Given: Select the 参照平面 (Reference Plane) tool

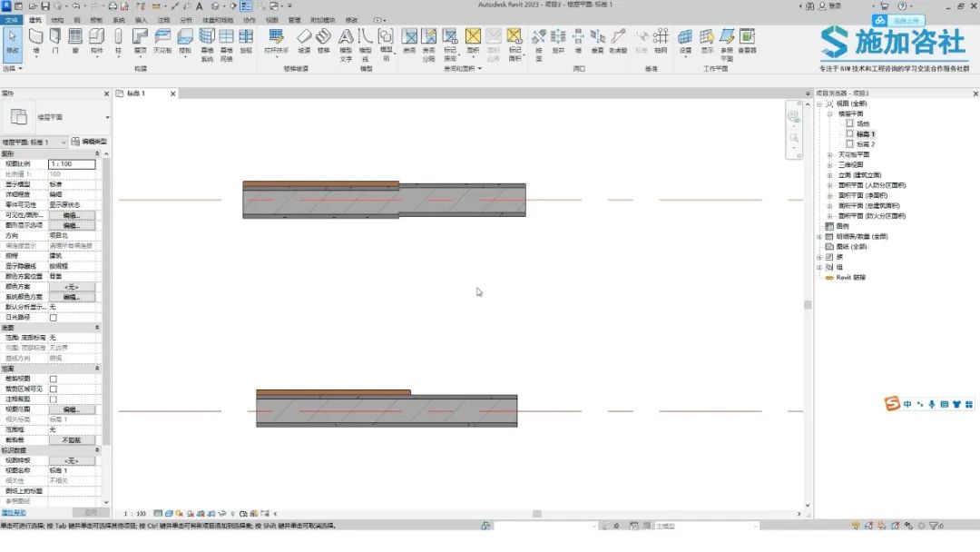Looking at the screenshot, I should tap(727, 45).
